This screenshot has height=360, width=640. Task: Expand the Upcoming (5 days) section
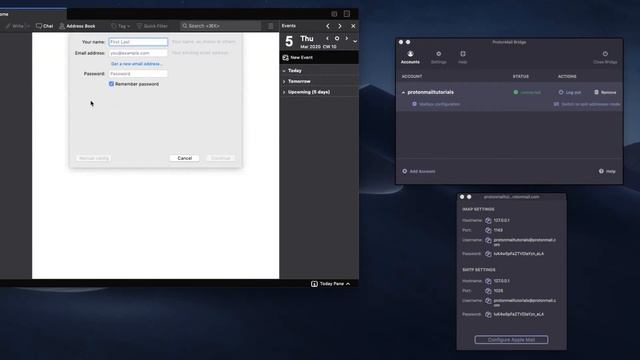[x=284, y=92]
